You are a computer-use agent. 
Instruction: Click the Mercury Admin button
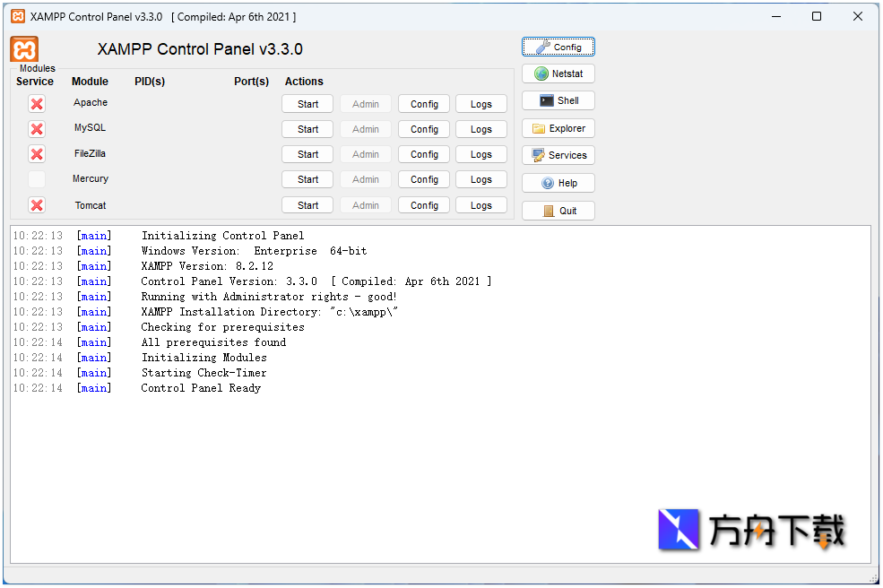366,179
